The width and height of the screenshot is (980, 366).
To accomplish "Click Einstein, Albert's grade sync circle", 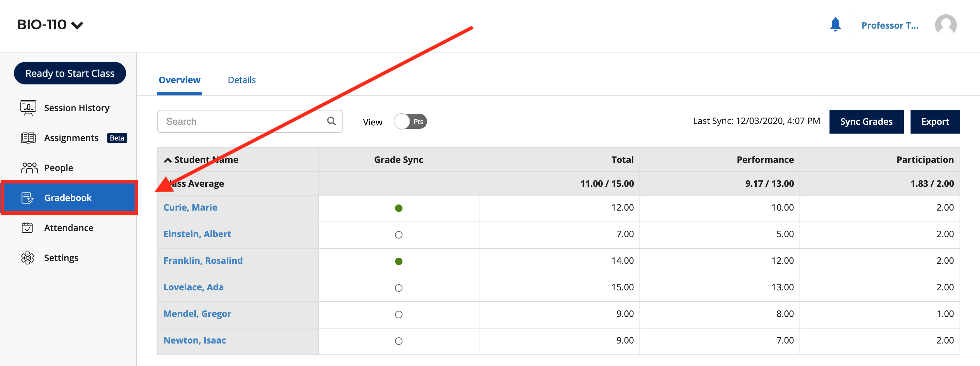I will pos(398,234).
